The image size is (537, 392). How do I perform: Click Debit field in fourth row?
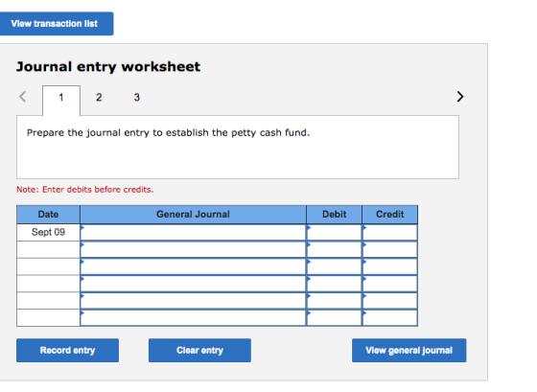point(335,284)
